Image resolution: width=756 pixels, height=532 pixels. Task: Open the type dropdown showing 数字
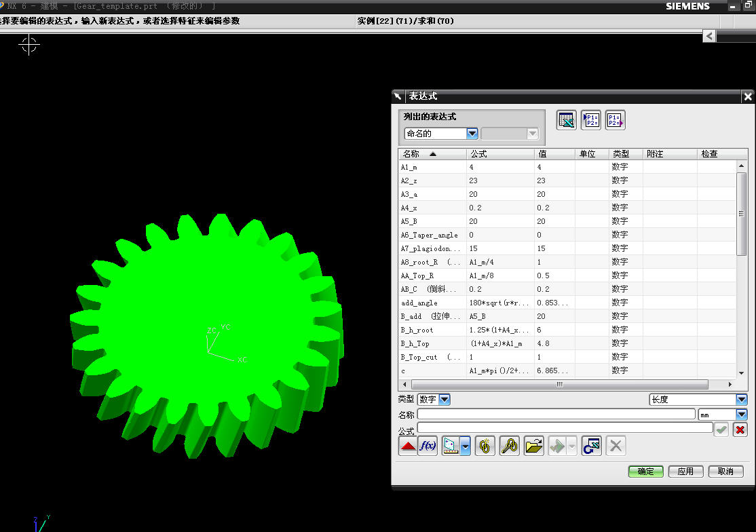pos(445,400)
